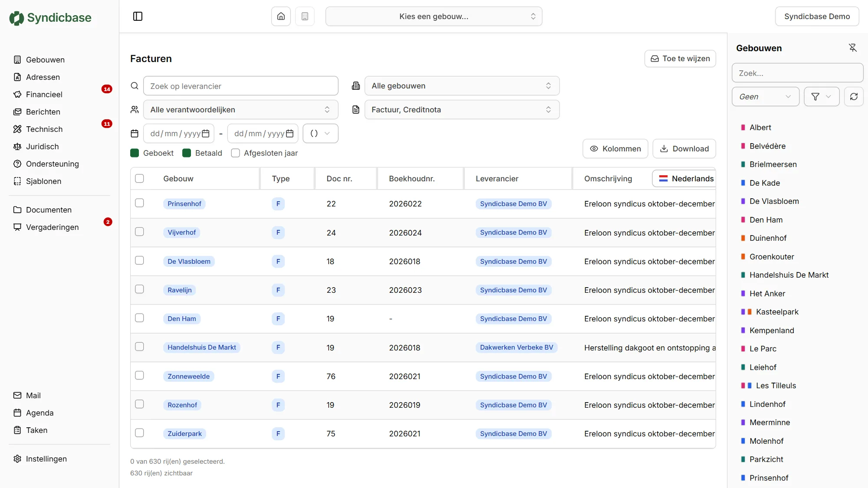The width and height of the screenshot is (868, 488).
Task: Click the Syndicbase logo
Action: [50, 18]
